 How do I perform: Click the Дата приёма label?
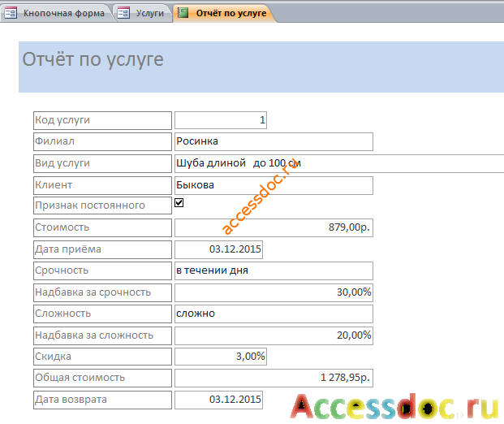tap(102, 249)
